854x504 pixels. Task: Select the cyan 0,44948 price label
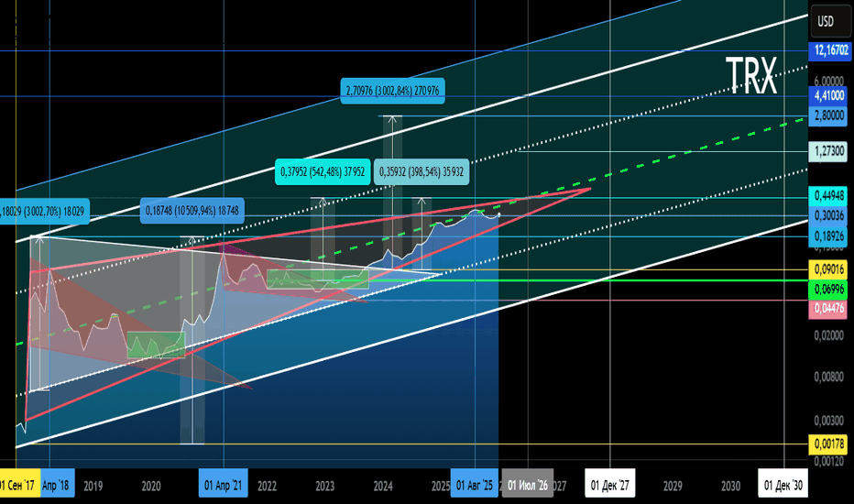pyautogui.click(x=829, y=195)
